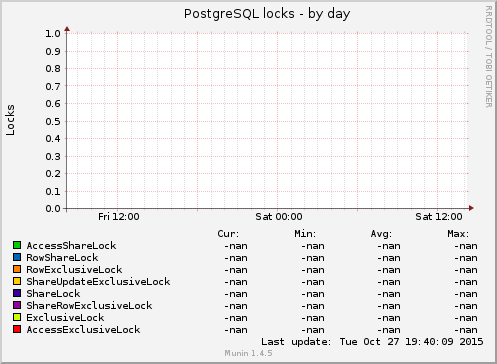Image resolution: width=497 pixels, height=364 pixels.
Task: Click the dark blue ShareLock swatch
Action: pos(17,293)
